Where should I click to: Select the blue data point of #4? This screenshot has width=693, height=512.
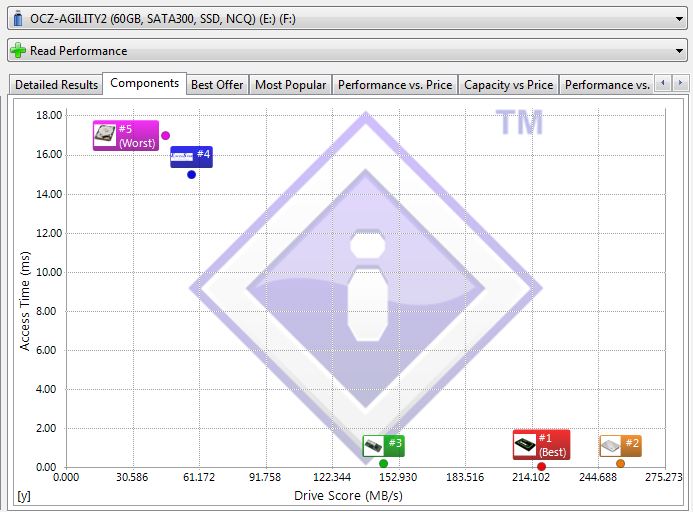click(x=191, y=175)
